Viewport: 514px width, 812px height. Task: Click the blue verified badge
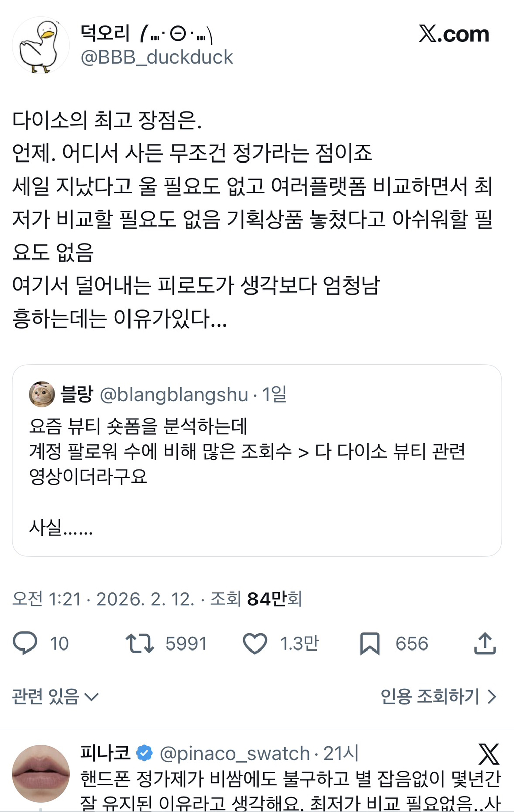145,753
